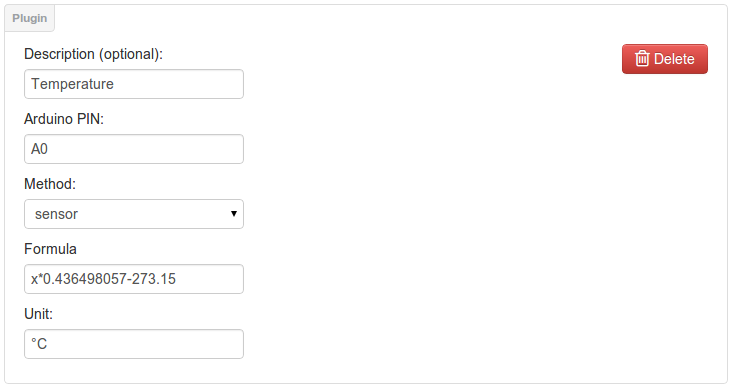Screen dimensions: 731x388
Task: Click the Method dropdown arrow
Action: pos(234,214)
